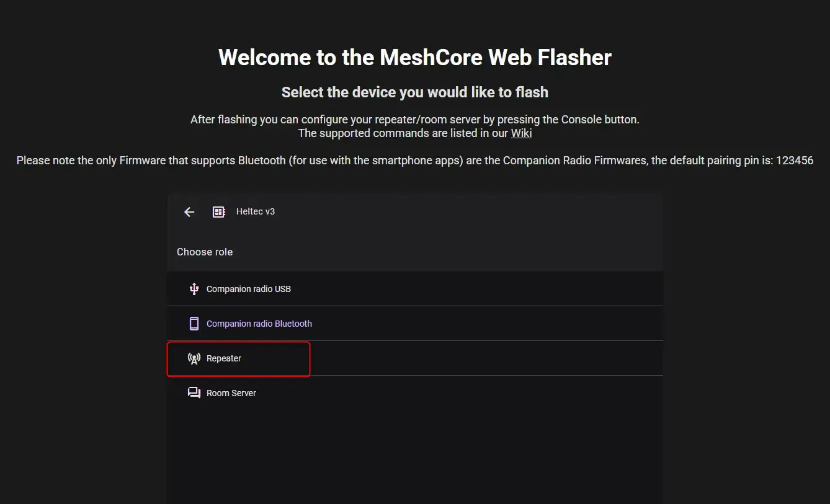Click the Choose role header

[x=205, y=252]
